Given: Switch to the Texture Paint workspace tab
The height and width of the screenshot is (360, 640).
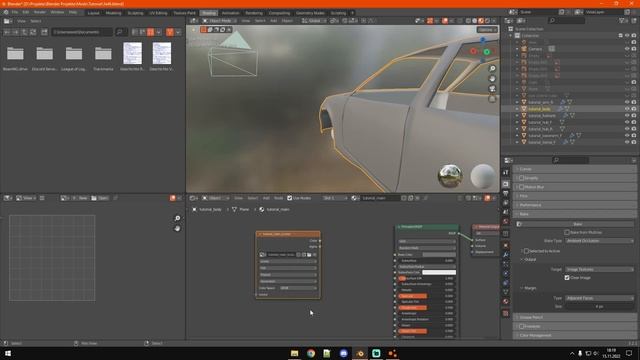Looking at the screenshot, I should 184,13.
